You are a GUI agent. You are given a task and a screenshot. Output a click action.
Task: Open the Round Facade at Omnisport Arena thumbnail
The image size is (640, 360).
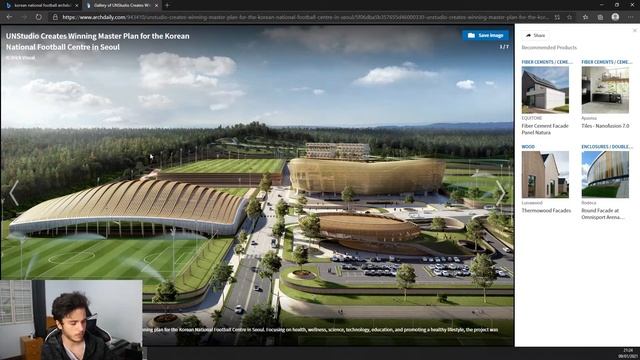coord(605,175)
